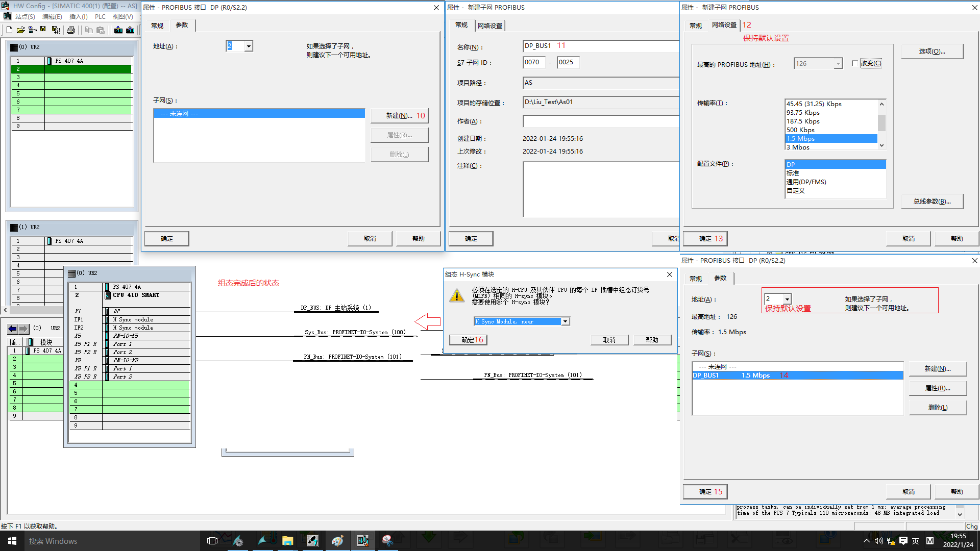Image resolution: width=980 pixels, height=551 pixels.
Task: Click the 选项(O)... button
Action: point(932,52)
